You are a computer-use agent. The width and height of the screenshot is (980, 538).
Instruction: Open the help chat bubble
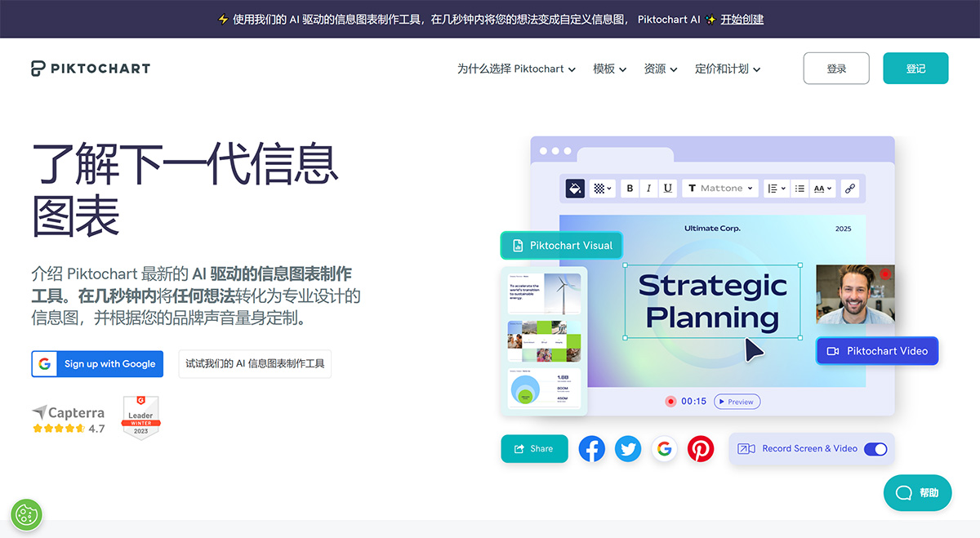[917, 492]
